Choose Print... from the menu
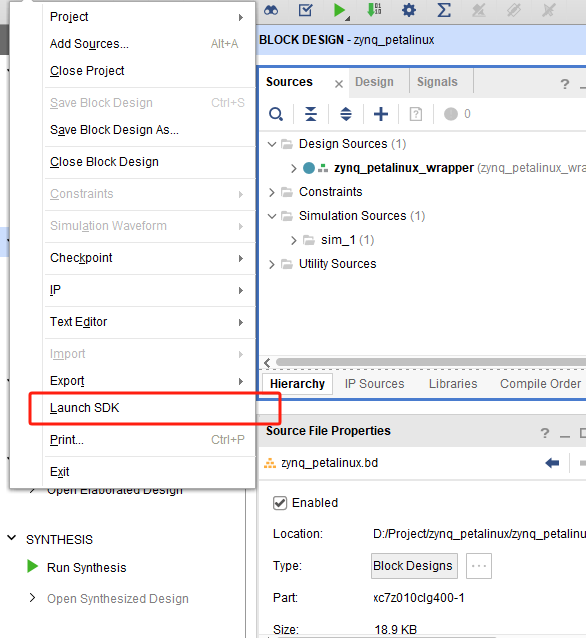 tap(149, 440)
